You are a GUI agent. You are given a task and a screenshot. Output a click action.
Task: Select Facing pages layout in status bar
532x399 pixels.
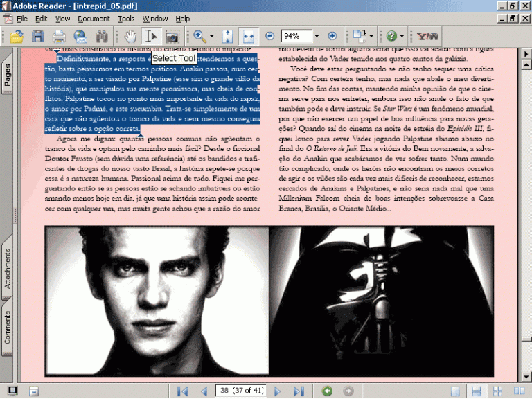[x=519, y=391]
